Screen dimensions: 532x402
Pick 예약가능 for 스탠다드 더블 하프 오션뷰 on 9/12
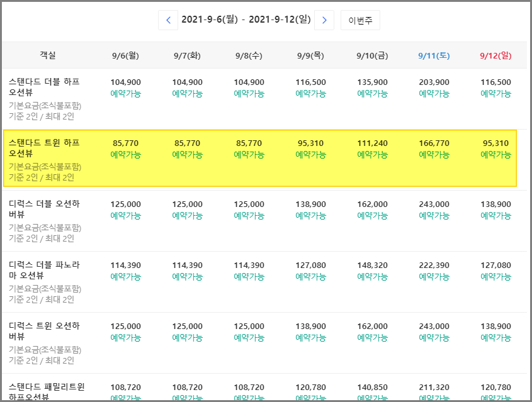point(495,94)
